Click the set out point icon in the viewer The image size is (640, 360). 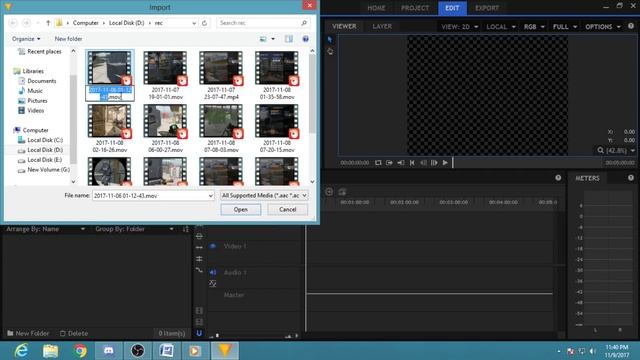pos(401,162)
